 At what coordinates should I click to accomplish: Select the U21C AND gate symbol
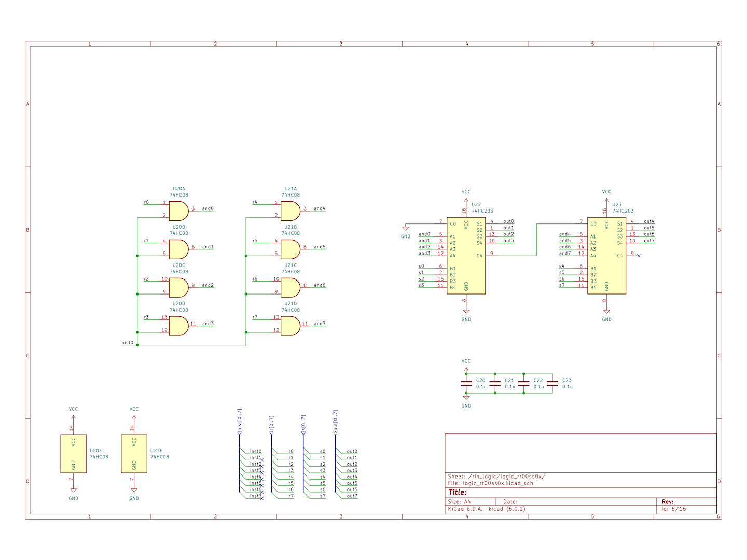290,288
